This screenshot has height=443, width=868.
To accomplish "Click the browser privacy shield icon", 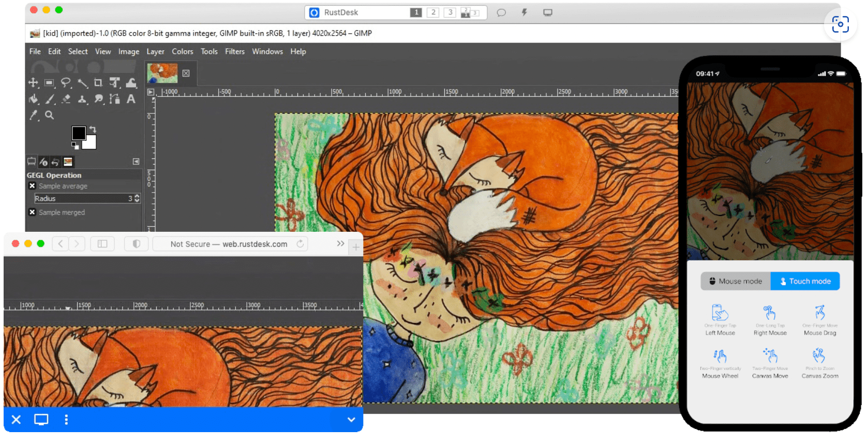I will click(x=137, y=244).
